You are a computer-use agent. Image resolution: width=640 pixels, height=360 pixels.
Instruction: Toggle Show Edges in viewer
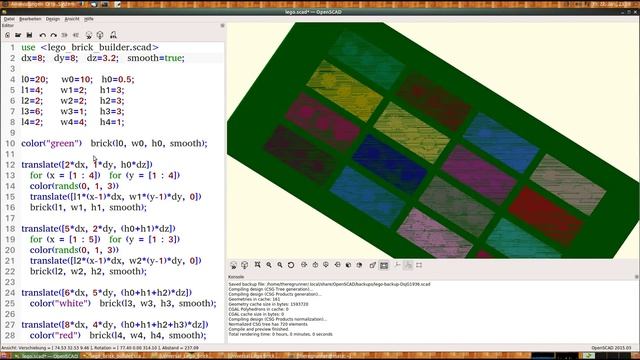tap(419, 265)
